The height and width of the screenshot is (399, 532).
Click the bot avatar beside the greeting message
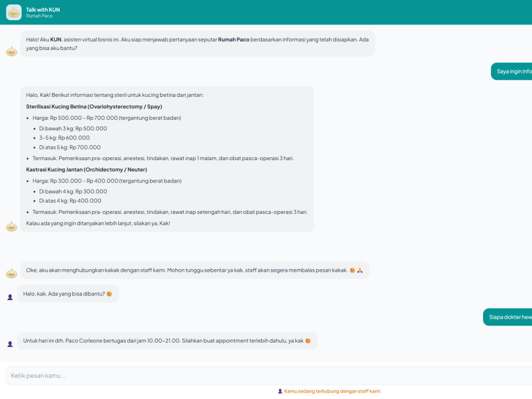coord(12,52)
